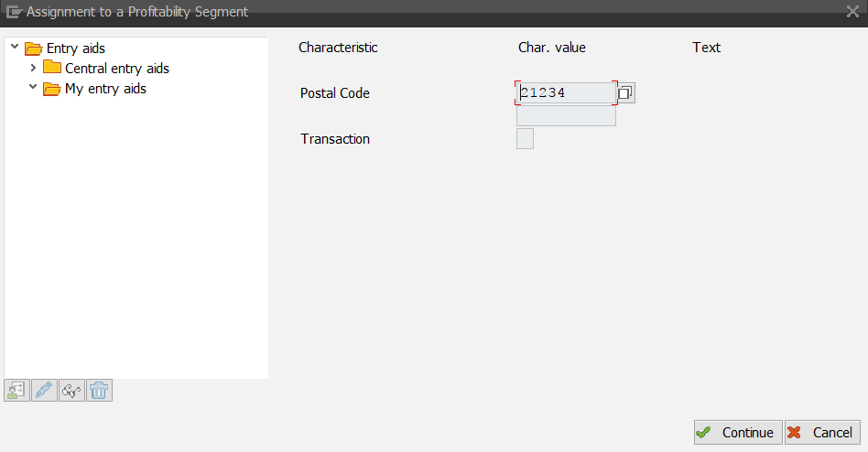Click the Entry aids folder icon
The image size is (868, 452).
click(34, 48)
